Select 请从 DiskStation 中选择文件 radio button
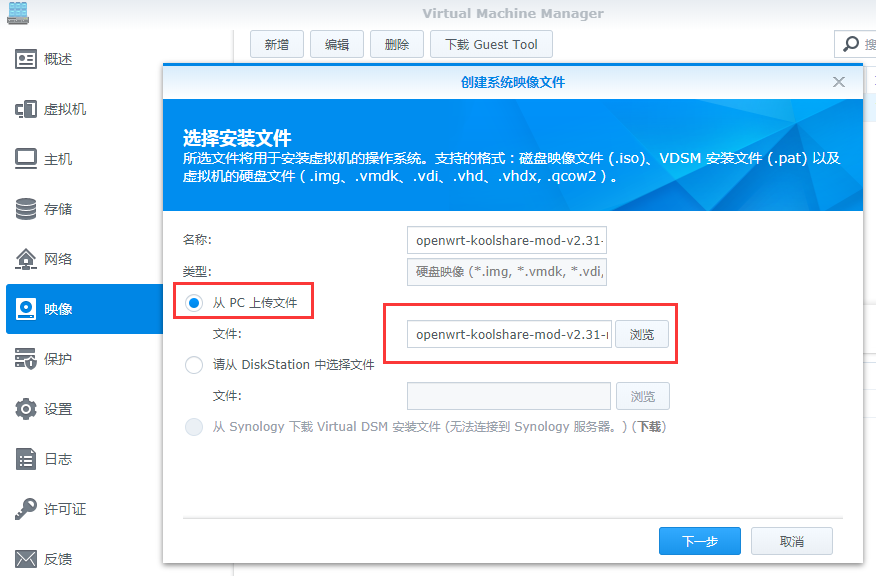This screenshot has width=876, height=576. [x=194, y=365]
